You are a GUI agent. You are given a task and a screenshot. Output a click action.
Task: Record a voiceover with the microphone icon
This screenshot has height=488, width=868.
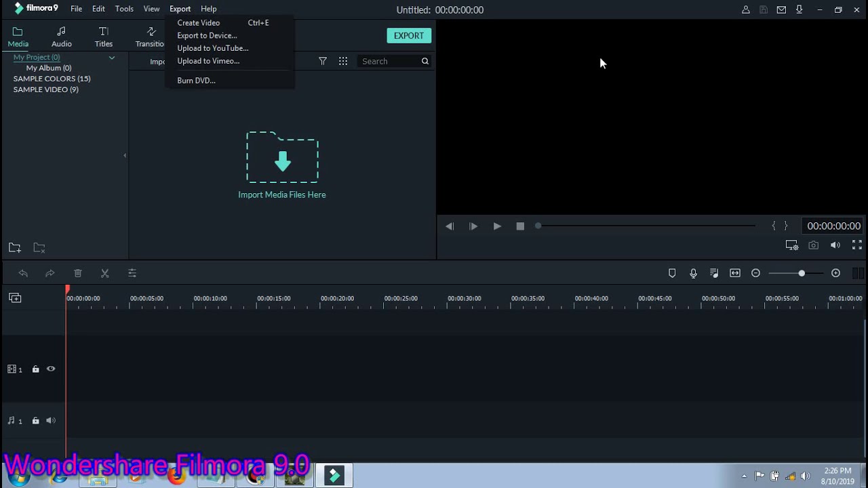[693, 273]
